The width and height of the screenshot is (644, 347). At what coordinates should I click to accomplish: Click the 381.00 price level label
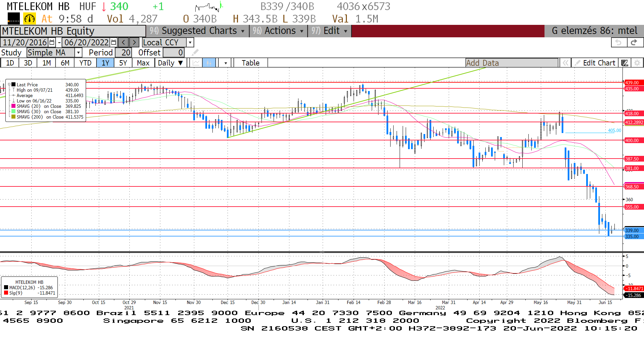tap(634, 168)
